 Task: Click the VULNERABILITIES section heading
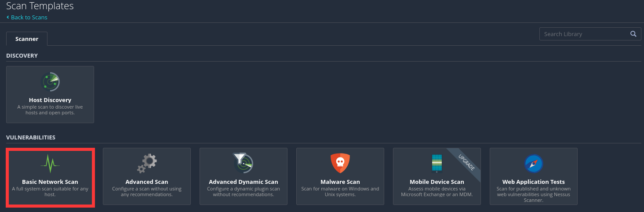point(31,137)
